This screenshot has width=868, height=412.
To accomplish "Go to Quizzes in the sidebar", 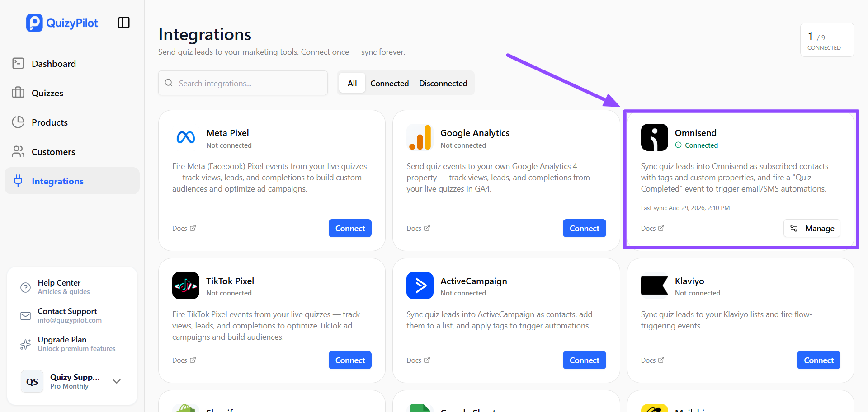I will [72, 93].
